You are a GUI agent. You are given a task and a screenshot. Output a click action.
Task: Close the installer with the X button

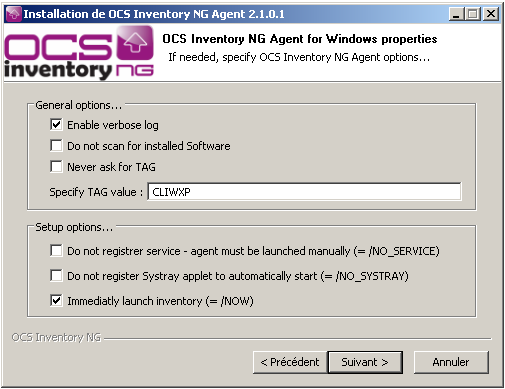[491, 14]
